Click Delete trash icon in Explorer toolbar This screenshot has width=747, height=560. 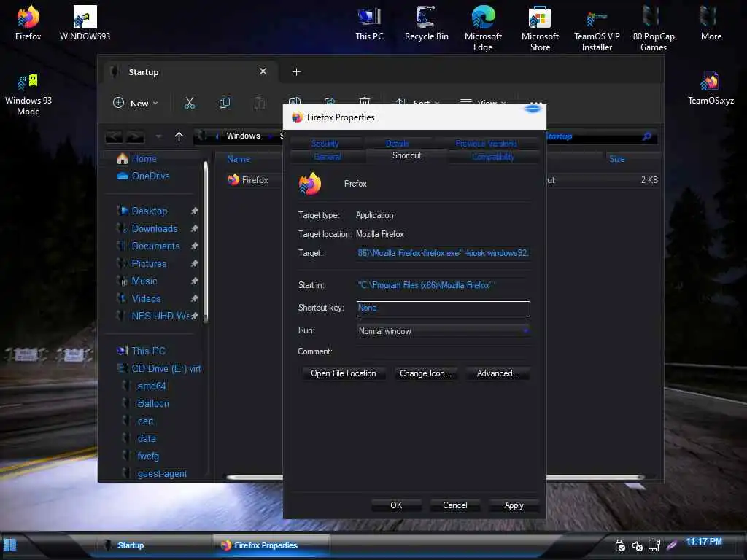coord(365,101)
